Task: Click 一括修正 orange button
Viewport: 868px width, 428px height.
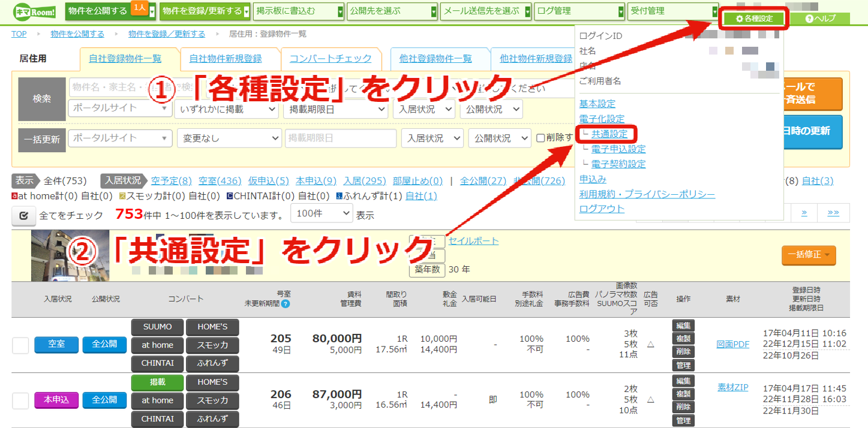Action: coord(809,255)
